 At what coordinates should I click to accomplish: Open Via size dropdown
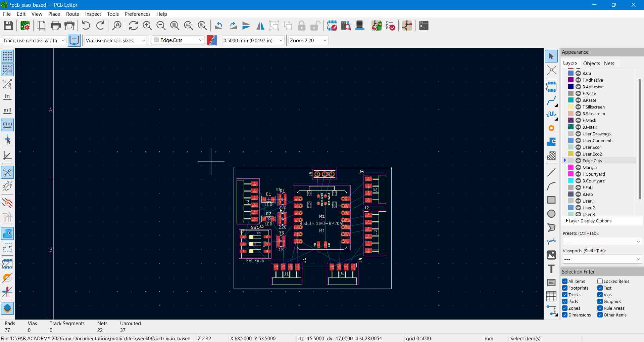click(x=115, y=40)
